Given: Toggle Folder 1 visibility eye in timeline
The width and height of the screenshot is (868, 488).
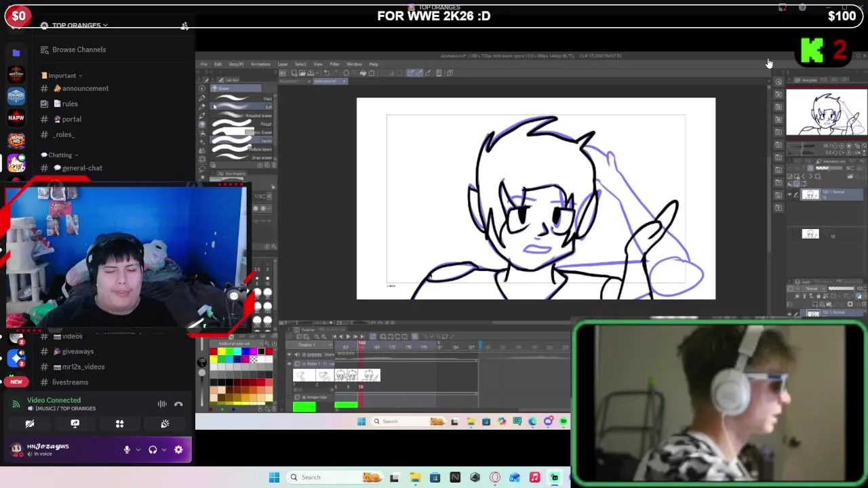Looking at the screenshot, I should pyautogui.click(x=290, y=363).
